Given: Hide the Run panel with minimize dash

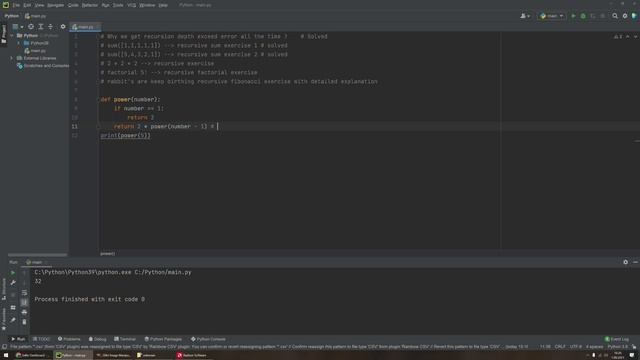Looking at the screenshot, I should point(635,262).
